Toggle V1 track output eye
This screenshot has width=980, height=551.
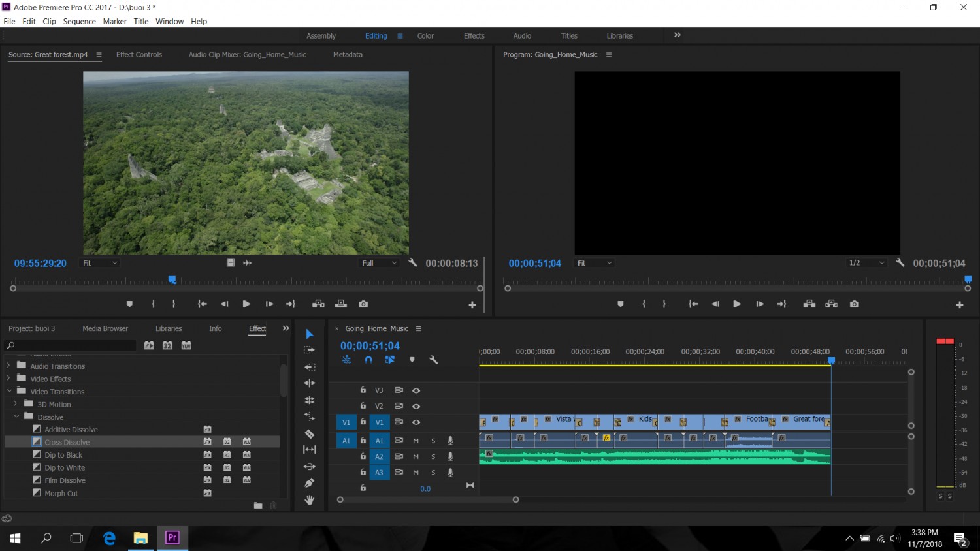click(416, 422)
